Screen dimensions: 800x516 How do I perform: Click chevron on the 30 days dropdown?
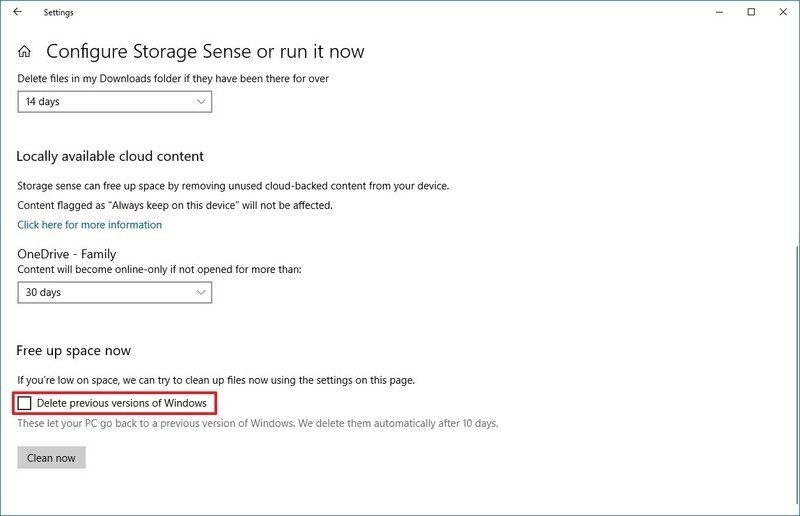pyautogui.click(x=201, y=292)
